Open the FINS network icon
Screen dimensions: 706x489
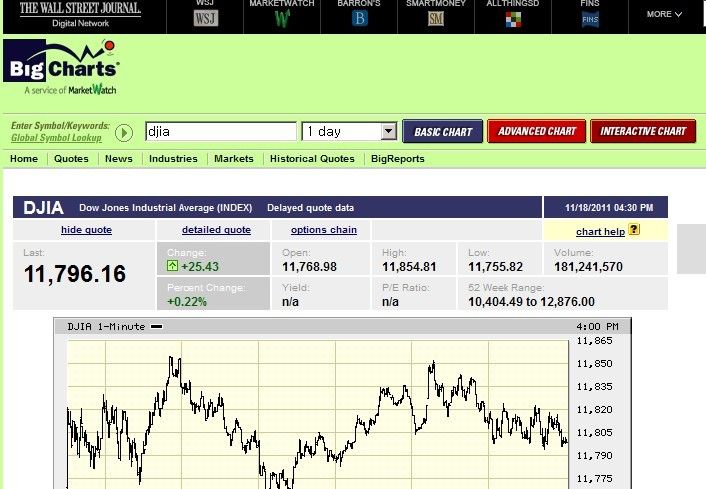click(590, 19)
